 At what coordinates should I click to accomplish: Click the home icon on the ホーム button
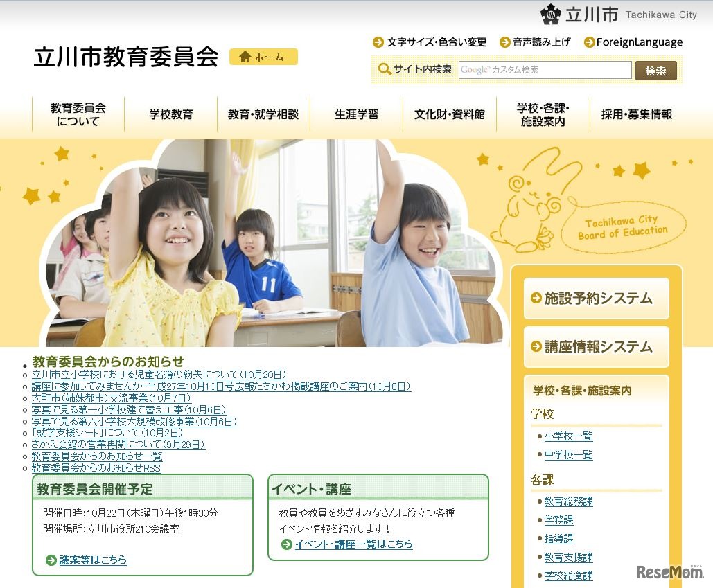point(247,57)
